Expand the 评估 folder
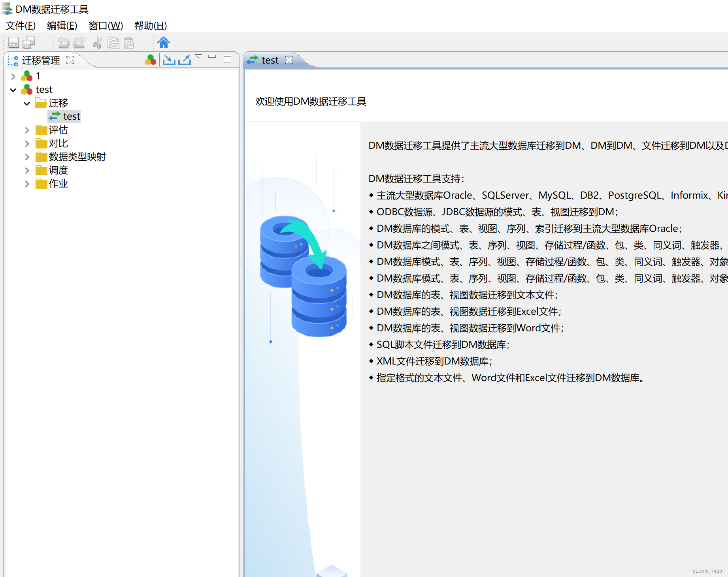 click(27, 130)
